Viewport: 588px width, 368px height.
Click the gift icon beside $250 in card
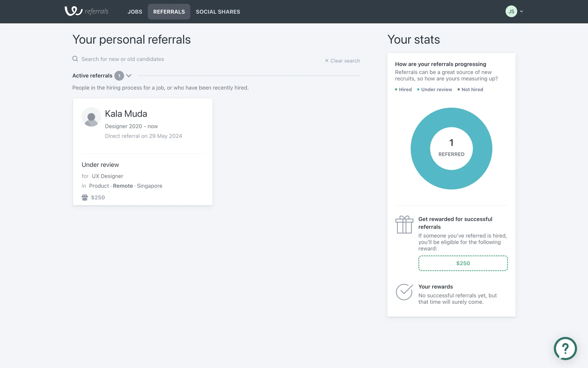(85, 197)
